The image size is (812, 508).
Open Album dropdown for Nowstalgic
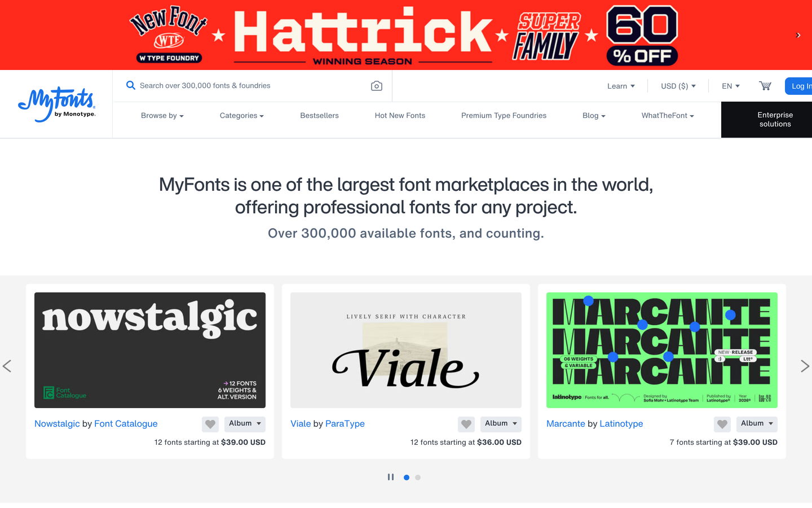coord(245,424)
